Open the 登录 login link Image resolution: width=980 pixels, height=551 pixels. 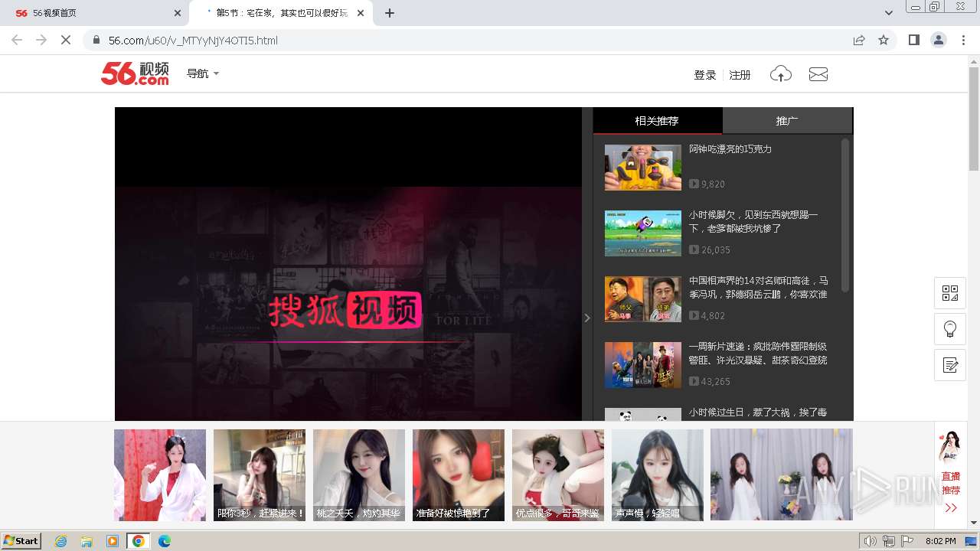(x=704, y=75)
